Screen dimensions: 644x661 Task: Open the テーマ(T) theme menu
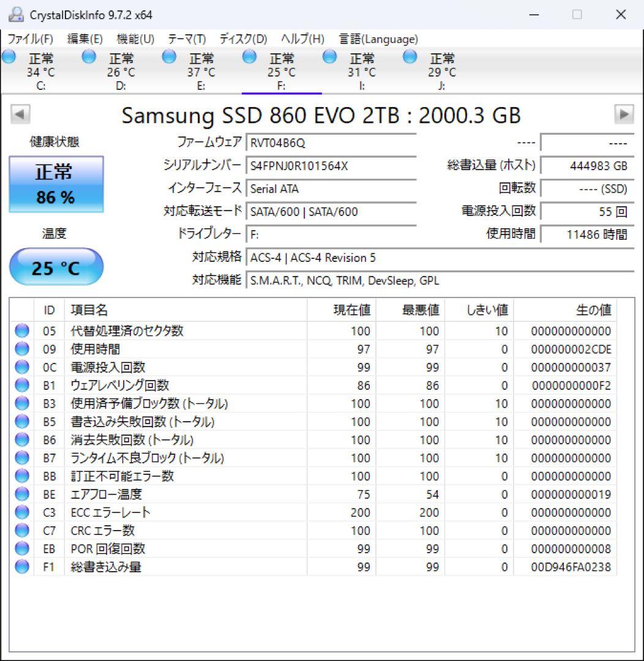pos(185,39)
